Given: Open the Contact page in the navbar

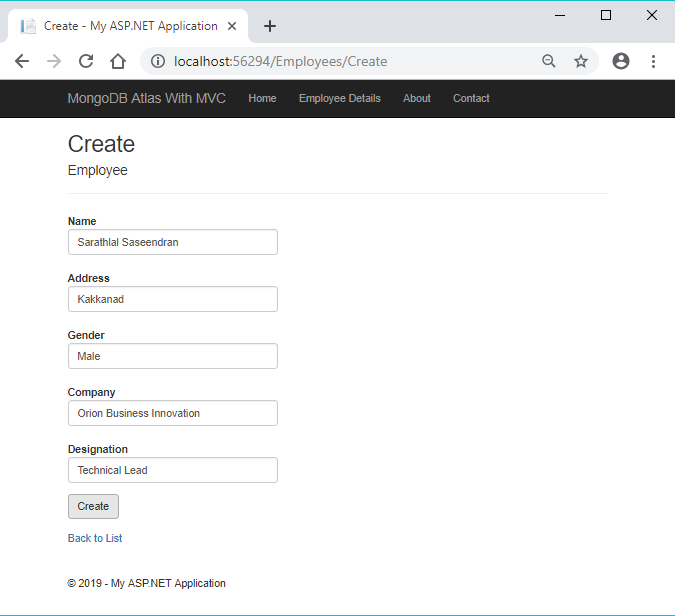Looking at the screenshot, I should pyautogui.click(x=471, y=98).
